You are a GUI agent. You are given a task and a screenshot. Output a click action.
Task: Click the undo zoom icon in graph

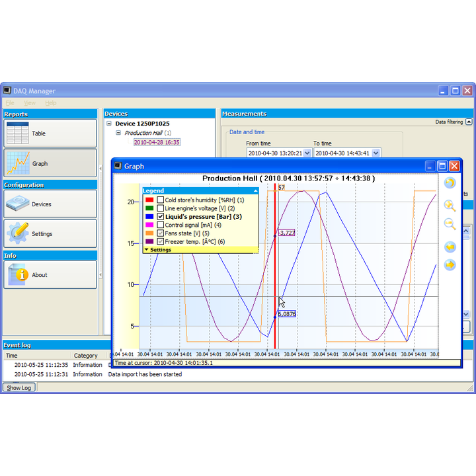(x=450, y=183)
